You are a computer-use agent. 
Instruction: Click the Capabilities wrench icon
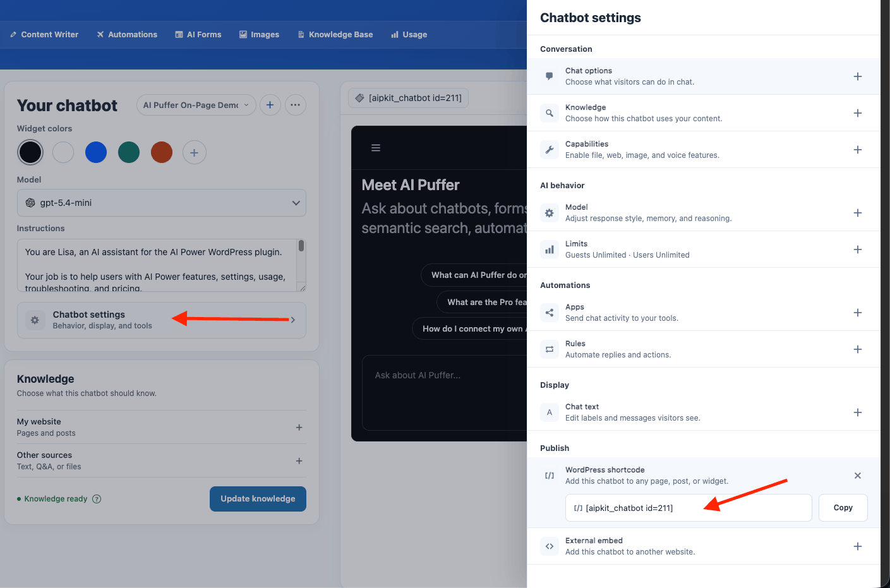550,150
